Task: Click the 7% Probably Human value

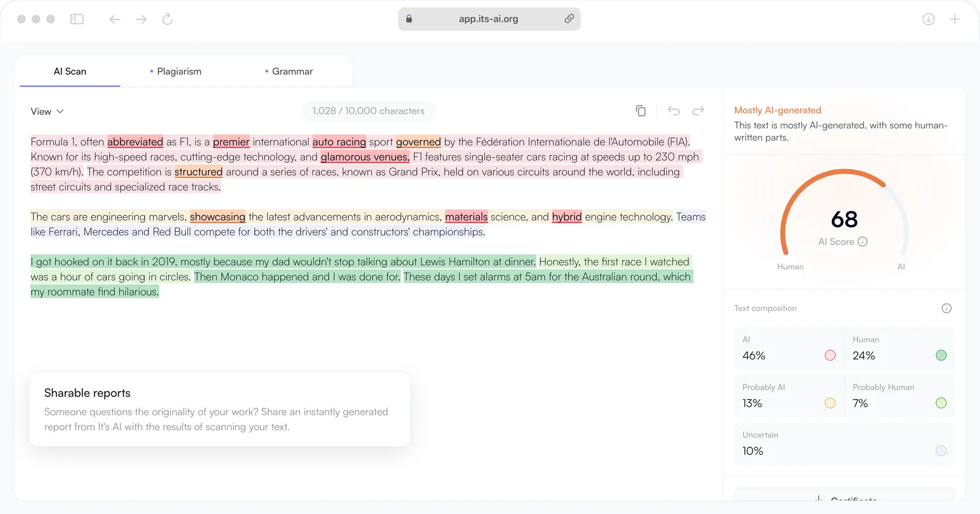Action: (860, 403)
